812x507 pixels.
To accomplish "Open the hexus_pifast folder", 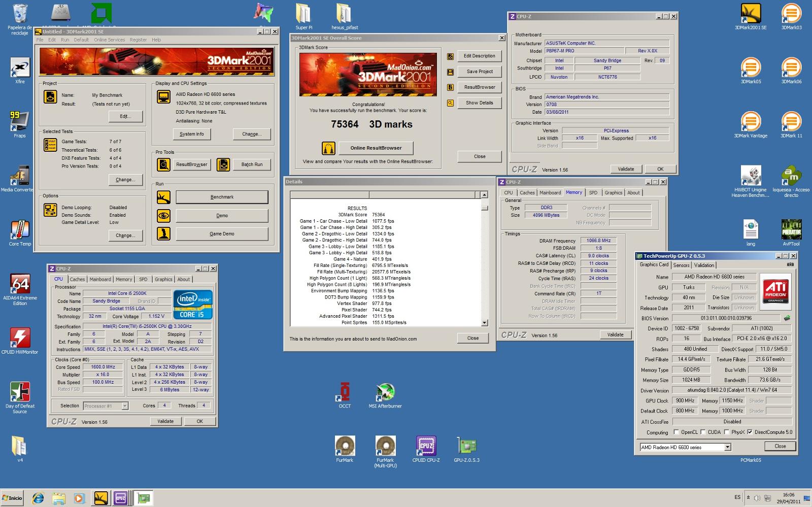I will 345,16.
